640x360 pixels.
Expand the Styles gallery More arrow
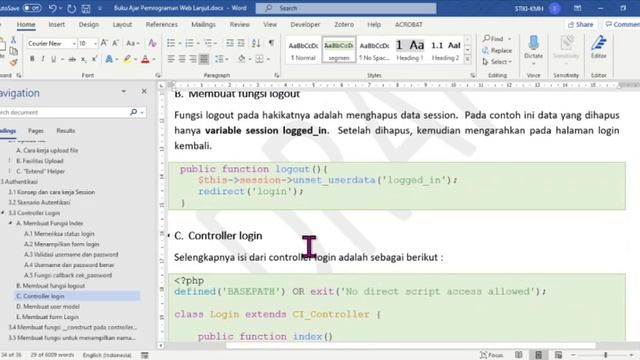[468, 59]
